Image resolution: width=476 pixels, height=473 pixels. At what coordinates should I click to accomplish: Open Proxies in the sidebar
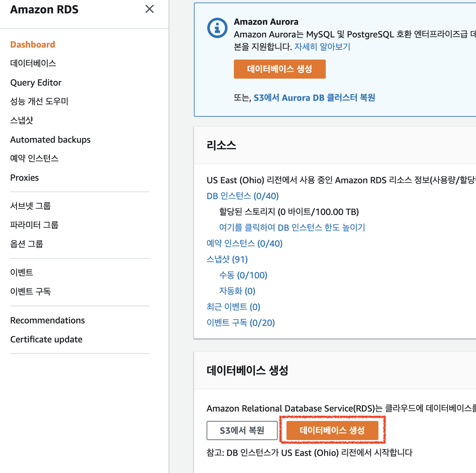pos(25,178)
